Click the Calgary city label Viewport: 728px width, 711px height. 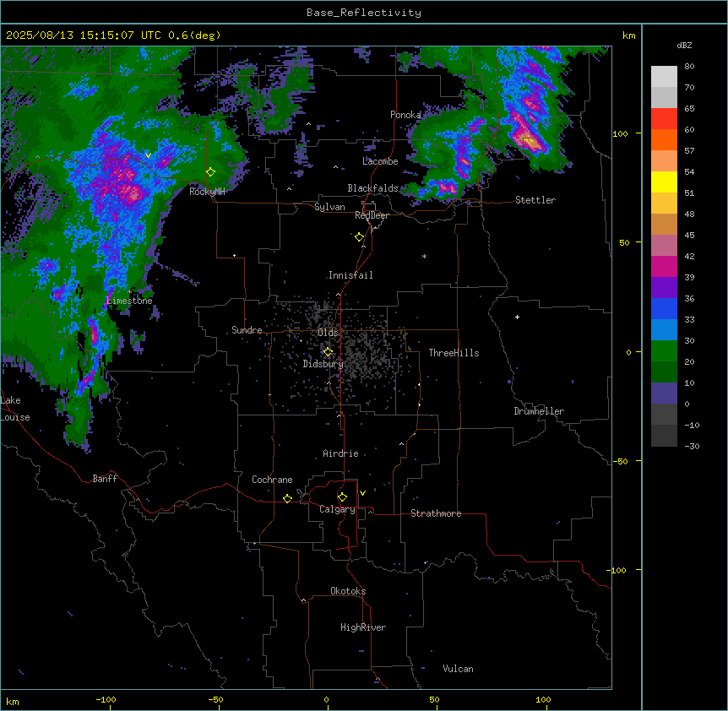pyautogui.click(x=337, y=509)
